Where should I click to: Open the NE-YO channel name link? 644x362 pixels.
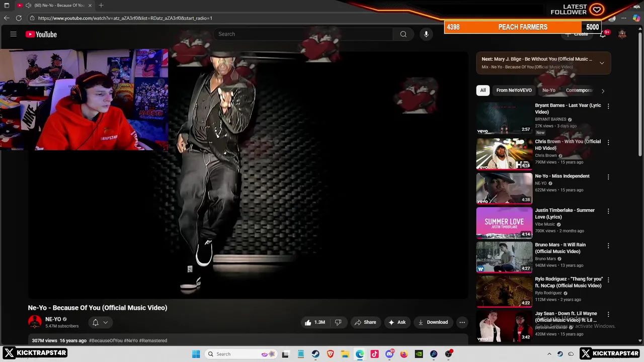53,319
